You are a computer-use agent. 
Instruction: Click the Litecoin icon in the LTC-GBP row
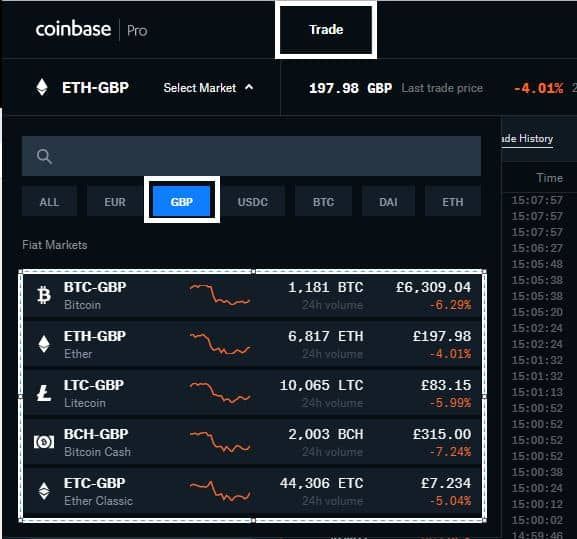tap(44, 393)
